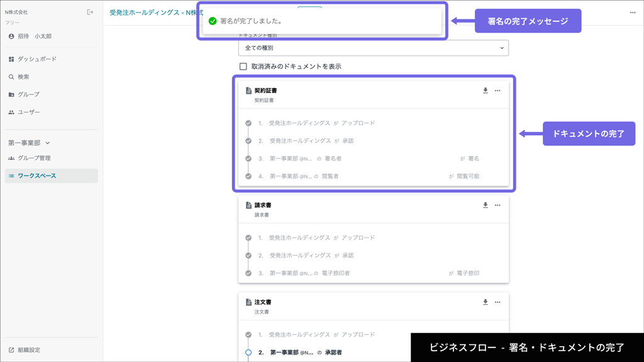
Task: Click the workspace list icon
Action: coord(11,176)
